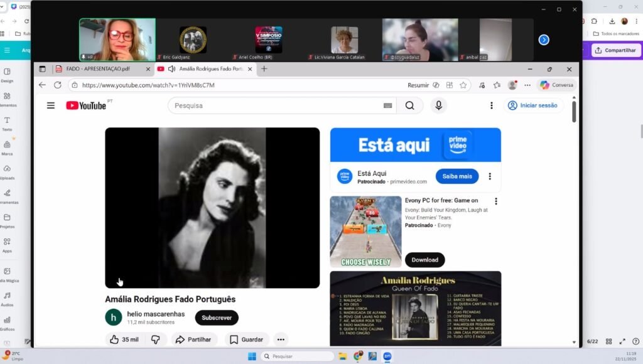This screenshot has height=364, width=643.
Task: Open Canva fullscreen presentation icon
Action: point(622,341)
